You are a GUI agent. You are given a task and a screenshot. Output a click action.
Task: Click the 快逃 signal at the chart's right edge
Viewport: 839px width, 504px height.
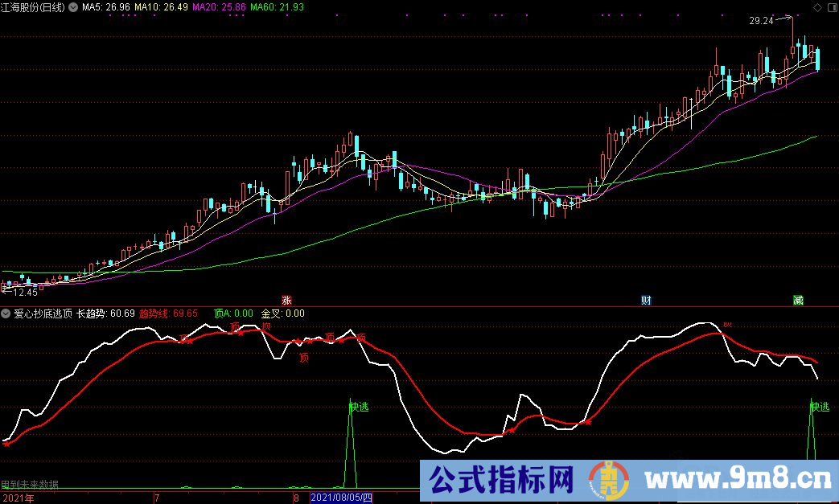click(x=820, y=408)
